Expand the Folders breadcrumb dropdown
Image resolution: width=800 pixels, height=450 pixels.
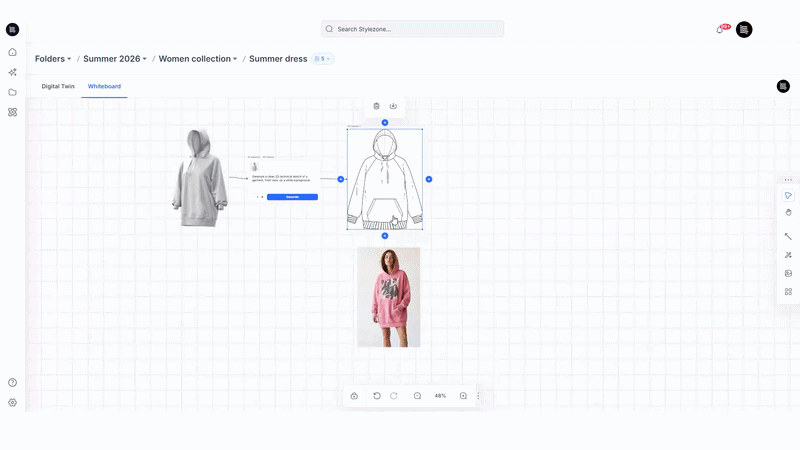pyautogui.click(x=53, y=59)
